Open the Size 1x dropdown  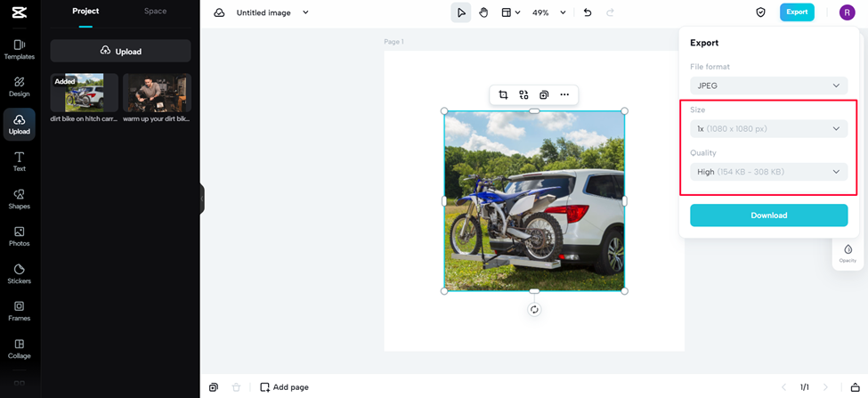(769, 128)
